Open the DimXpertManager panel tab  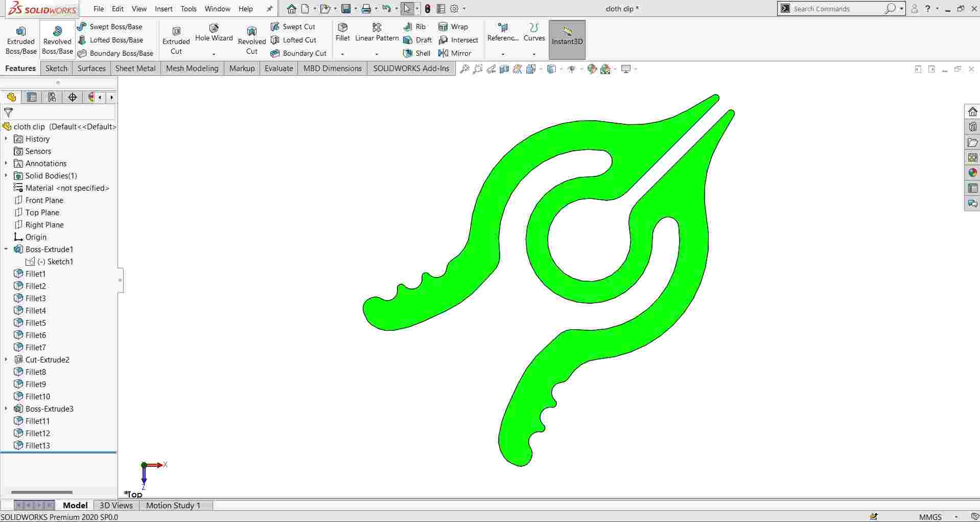[73, 97]
